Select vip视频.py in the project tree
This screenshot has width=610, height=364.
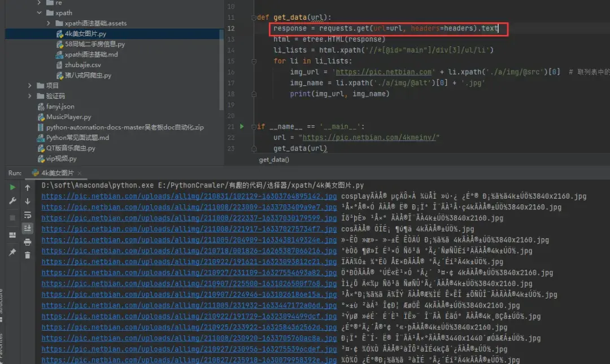click(x=61, y=159)
